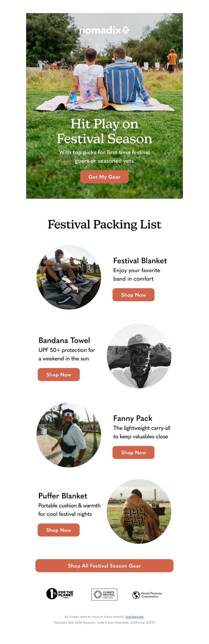Click the Climate Neutral Certified badge
Screen dimensions: 209x644
point(104,594)
